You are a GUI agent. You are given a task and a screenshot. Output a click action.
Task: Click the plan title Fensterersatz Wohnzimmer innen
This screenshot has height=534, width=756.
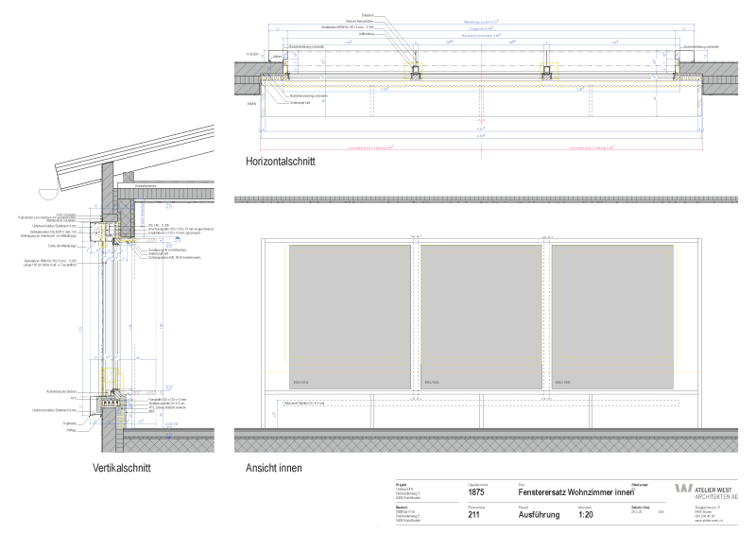tap(576, 492)
